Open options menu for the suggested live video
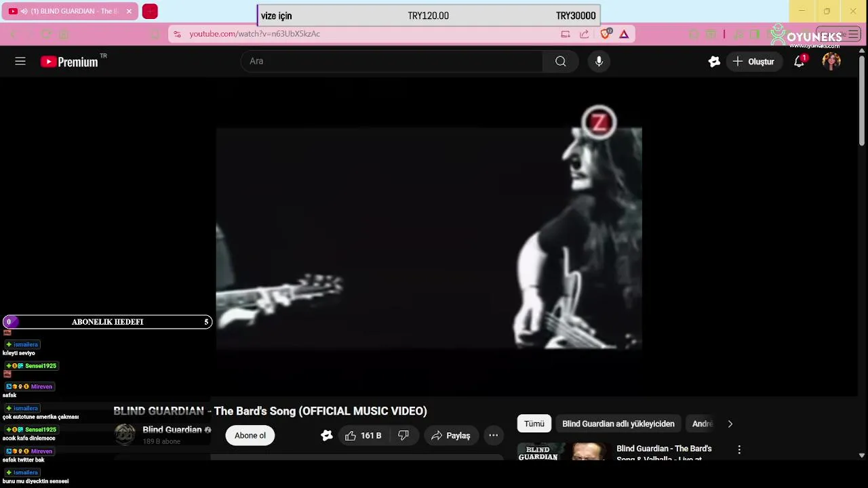868x488 pixels. (739, 449)
